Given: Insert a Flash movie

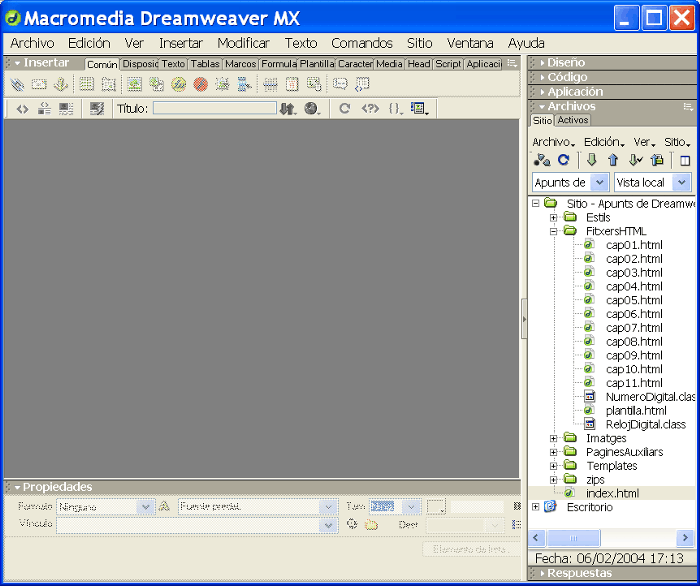Looking at the screenshot, I should click(x=200, y=84).
